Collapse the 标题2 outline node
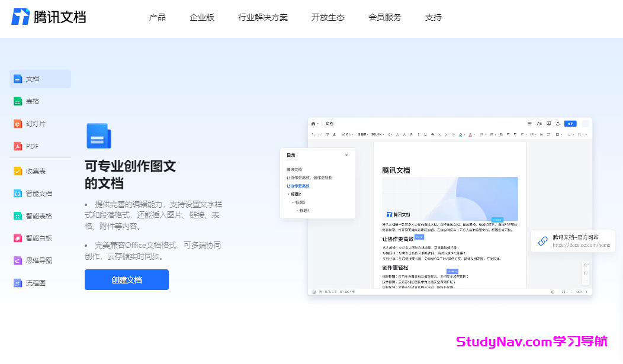623x364 pixels. [x=288, y=195]
